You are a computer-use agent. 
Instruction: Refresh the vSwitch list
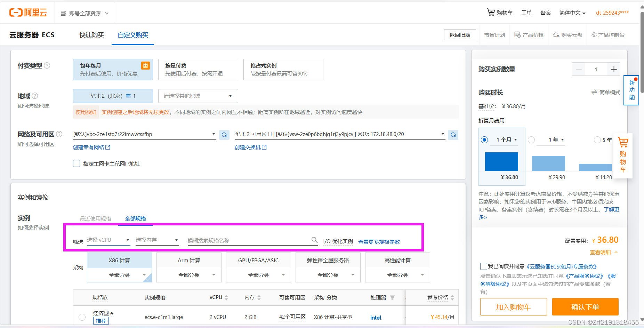(453, 135)
